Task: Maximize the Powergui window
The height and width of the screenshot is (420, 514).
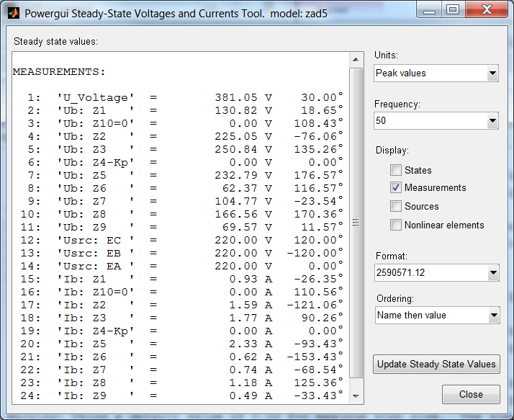Action: 453,10
